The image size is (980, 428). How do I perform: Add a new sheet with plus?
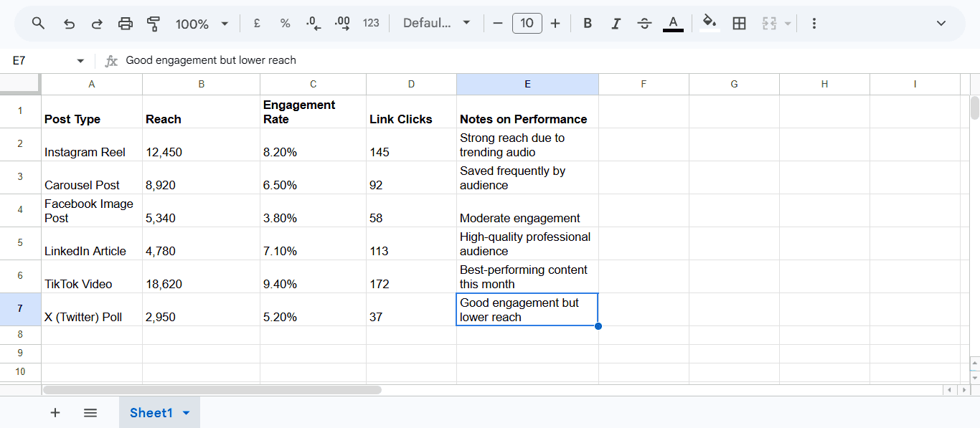(x=55, y=412)
